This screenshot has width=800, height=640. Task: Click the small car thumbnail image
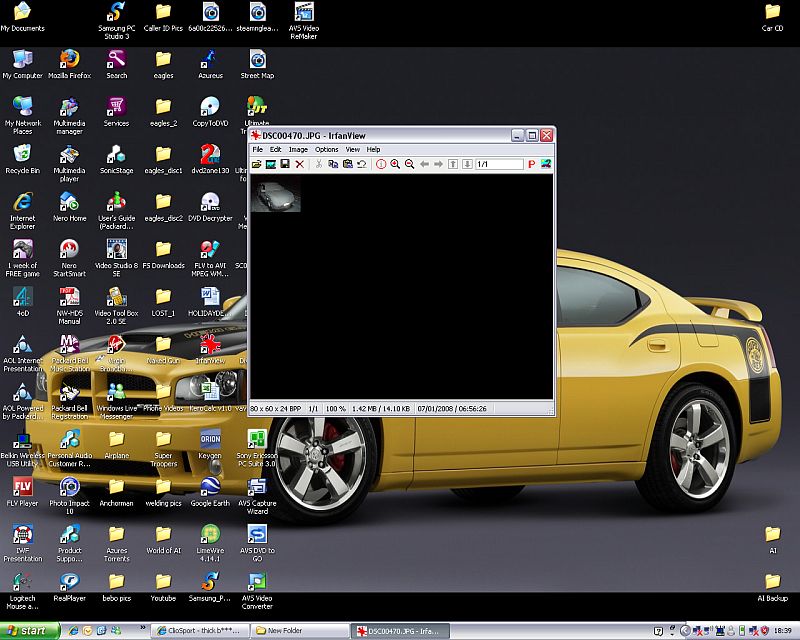coord(275,195)
